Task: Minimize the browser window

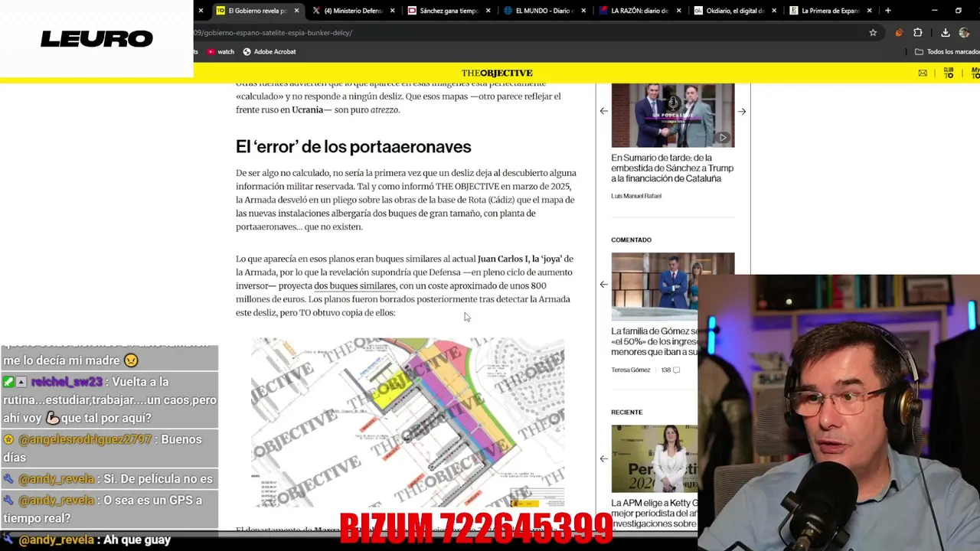Action: (935, 11)
